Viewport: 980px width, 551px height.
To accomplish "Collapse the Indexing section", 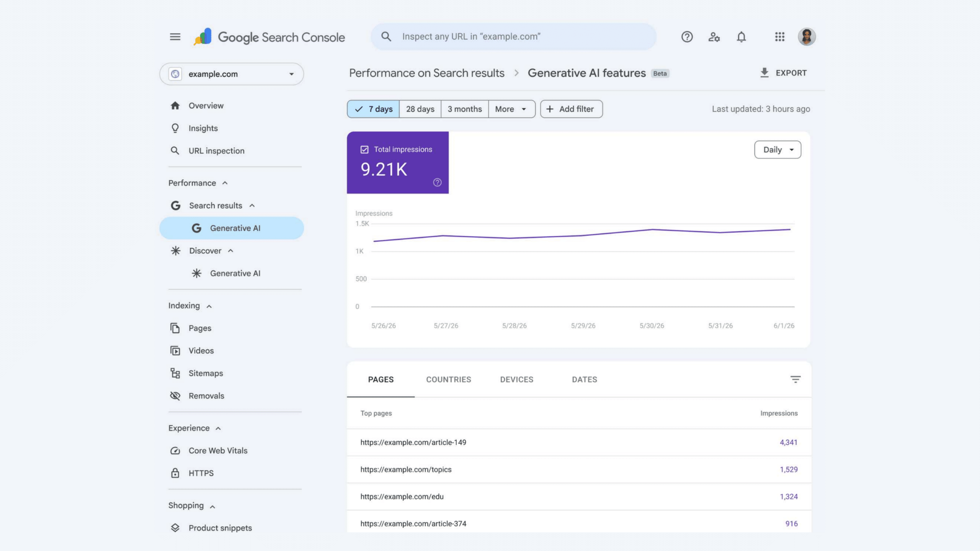I will click(x=209, y=306).
